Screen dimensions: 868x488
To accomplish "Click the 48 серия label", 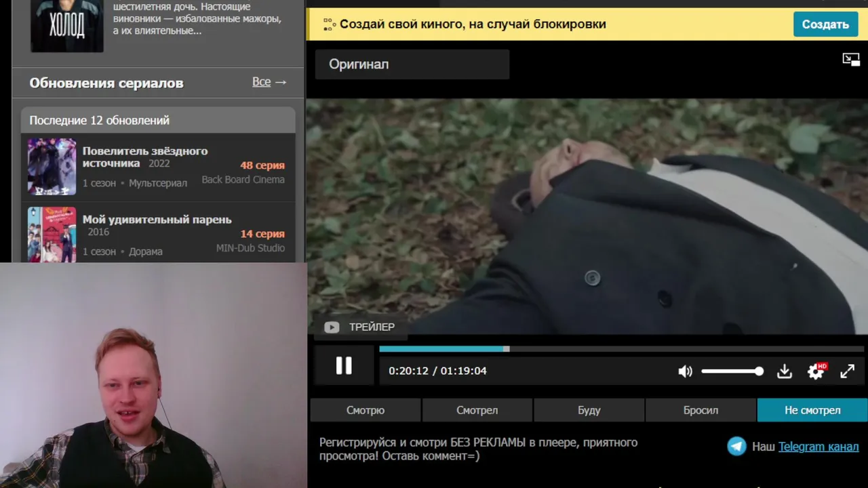I will click(x=262, y=165).
